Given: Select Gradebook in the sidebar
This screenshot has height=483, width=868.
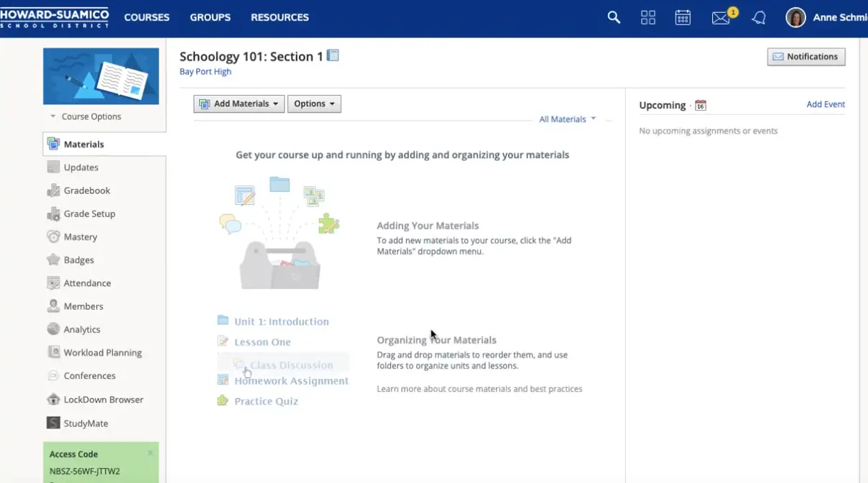Looking at the screenshot, I should [x=87, y=190].
